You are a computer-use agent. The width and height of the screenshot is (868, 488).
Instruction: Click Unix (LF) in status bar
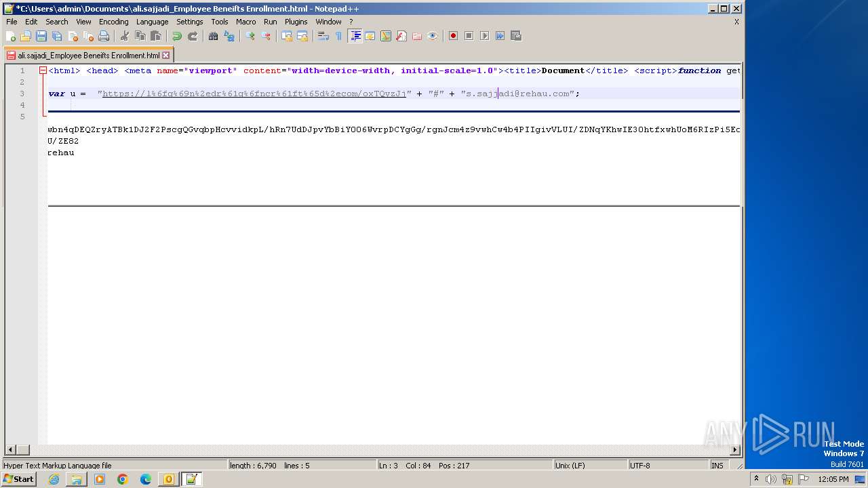[x=570, y=466]
